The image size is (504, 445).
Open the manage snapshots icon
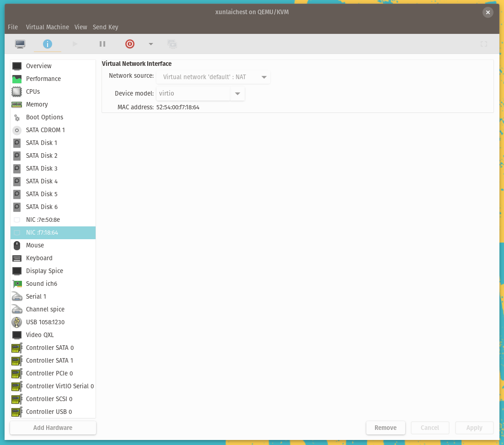coord(172,44)
